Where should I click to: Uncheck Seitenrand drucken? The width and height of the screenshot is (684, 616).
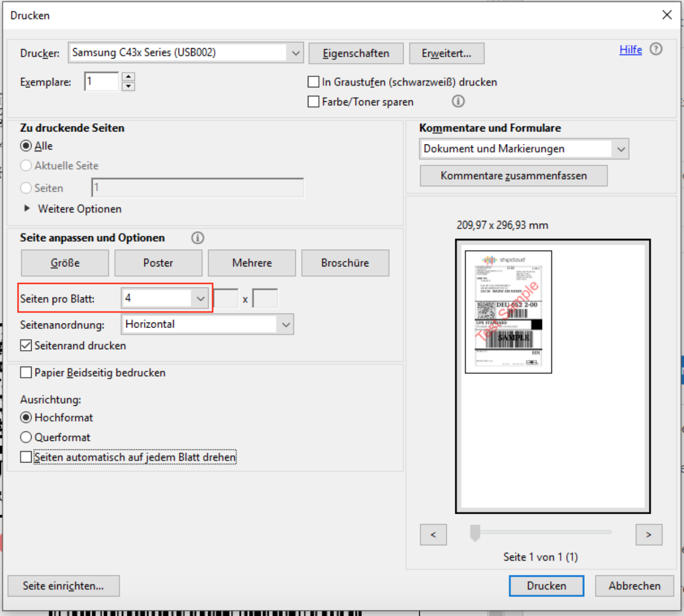(26, 346)
